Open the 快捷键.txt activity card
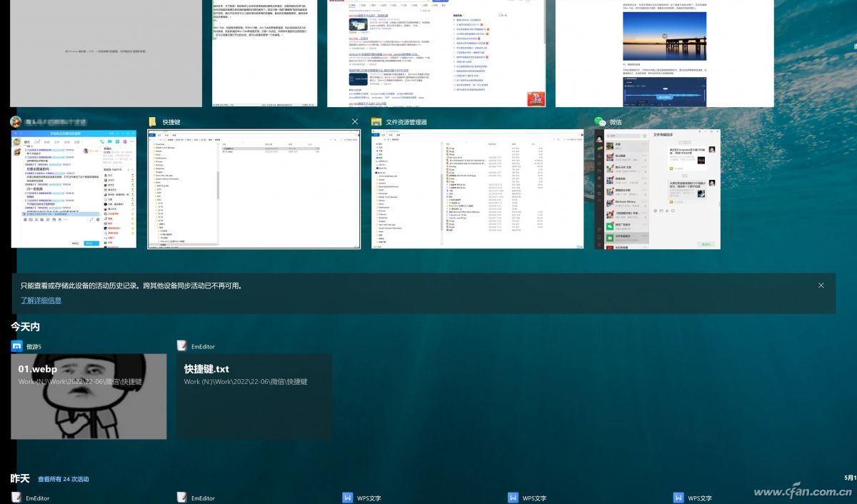Screen dimensions: 857x504 pyautogui.click(x=254, y=397)
